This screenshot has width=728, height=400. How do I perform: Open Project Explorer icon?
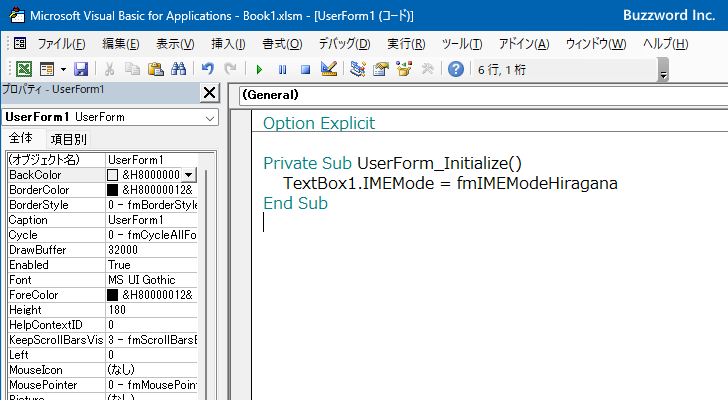coord(358,69)
